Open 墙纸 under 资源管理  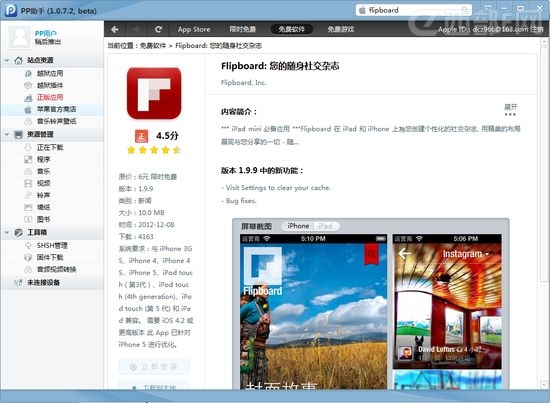pyautogui.click(x=43, y=207)
